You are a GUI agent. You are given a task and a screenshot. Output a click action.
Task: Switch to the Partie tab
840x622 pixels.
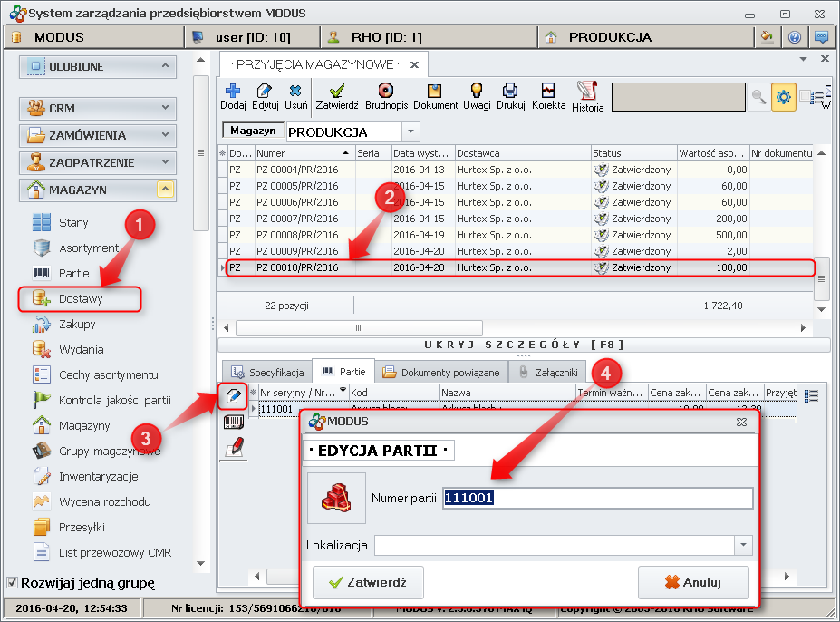click(x=343, y=372)
